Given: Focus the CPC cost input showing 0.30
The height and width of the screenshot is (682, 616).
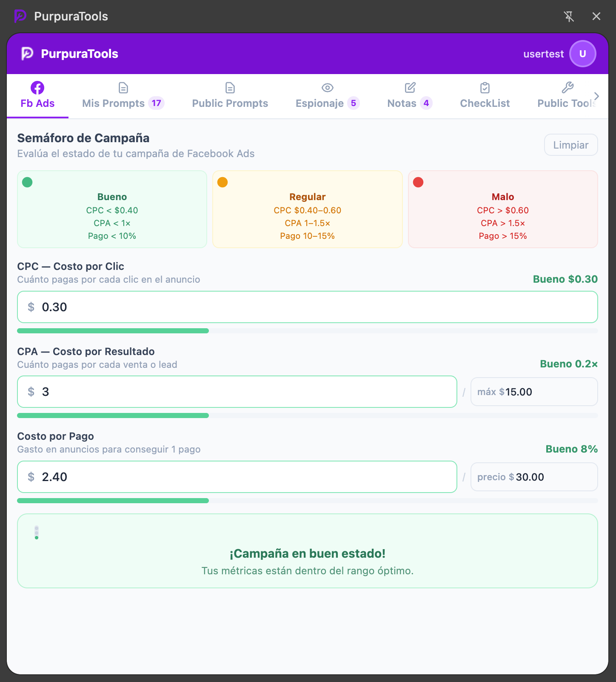Looking at the screenshot, I should coord(308,307).
